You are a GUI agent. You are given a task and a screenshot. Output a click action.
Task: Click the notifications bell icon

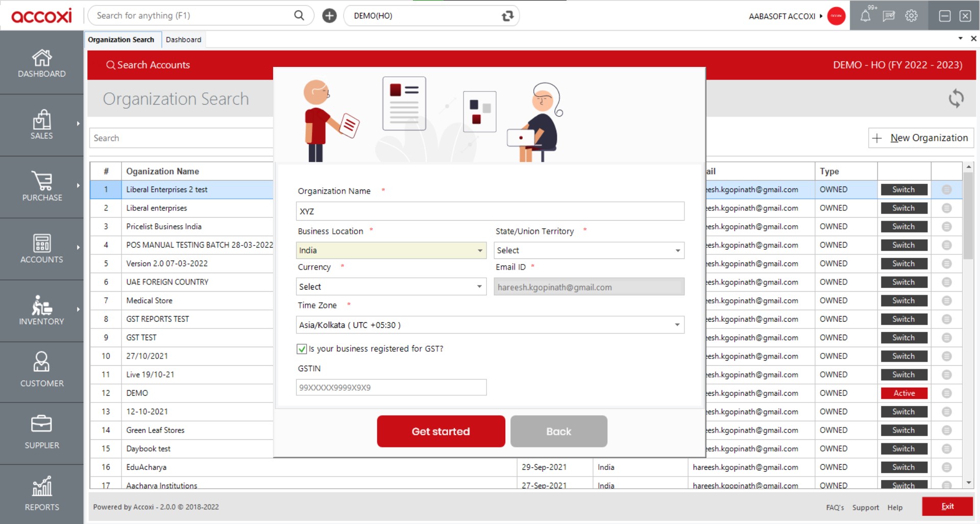click(866, 16)
